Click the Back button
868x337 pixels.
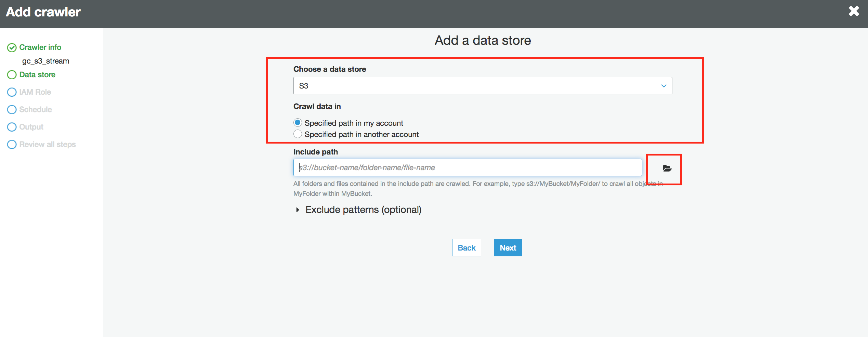click(x=466, y=248)
